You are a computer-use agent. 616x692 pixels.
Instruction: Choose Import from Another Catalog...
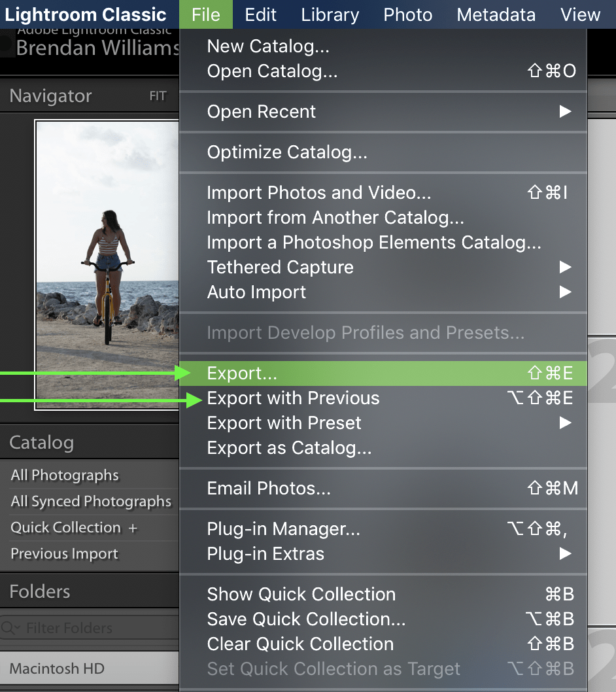coord(383,218)
